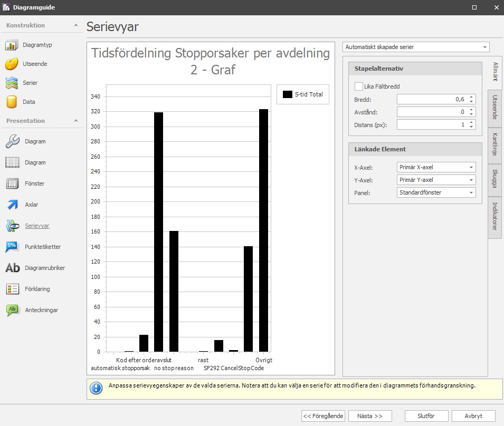Click the Punktetiketter label
The width and height of the screenshot is (504, 426).
coord(43,247)
